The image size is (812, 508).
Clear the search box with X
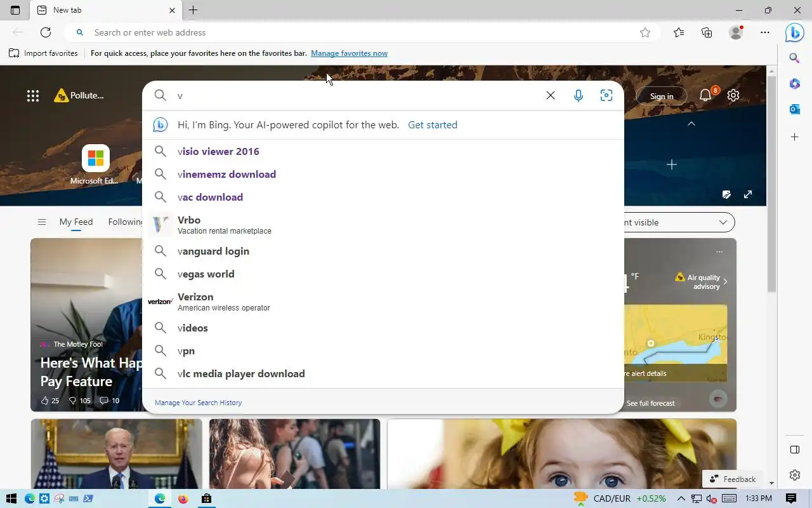pyautogui.click(x=551, y=95)
